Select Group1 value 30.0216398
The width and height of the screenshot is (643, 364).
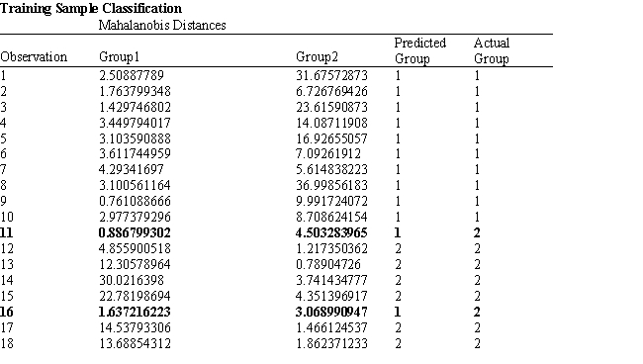[x=132, y=280]
